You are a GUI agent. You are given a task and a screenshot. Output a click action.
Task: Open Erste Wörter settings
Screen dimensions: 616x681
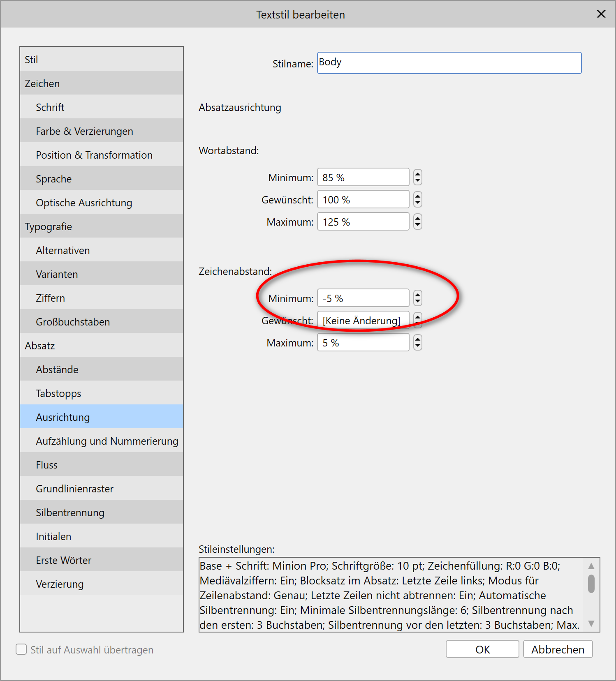[x=102, y=560]
